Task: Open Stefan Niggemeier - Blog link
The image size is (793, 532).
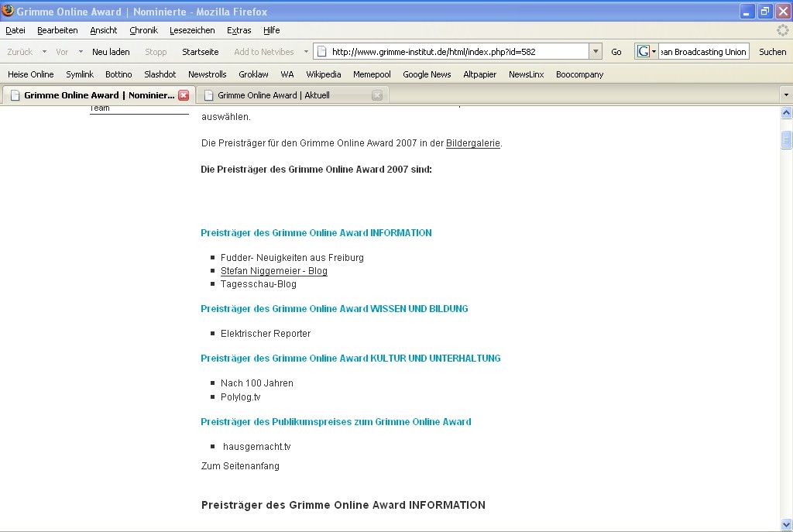Action: click(x=274, y=271)
